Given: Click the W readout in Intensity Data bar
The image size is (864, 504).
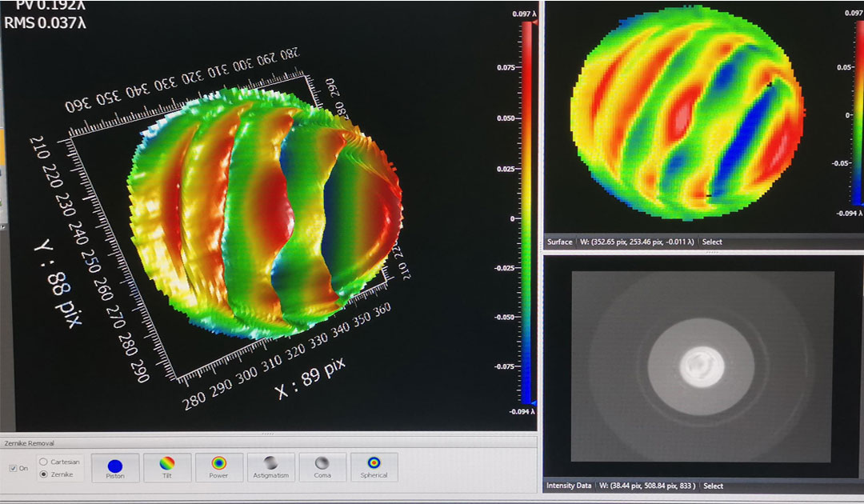Looking at the screenshot, I should click(648, 486).
